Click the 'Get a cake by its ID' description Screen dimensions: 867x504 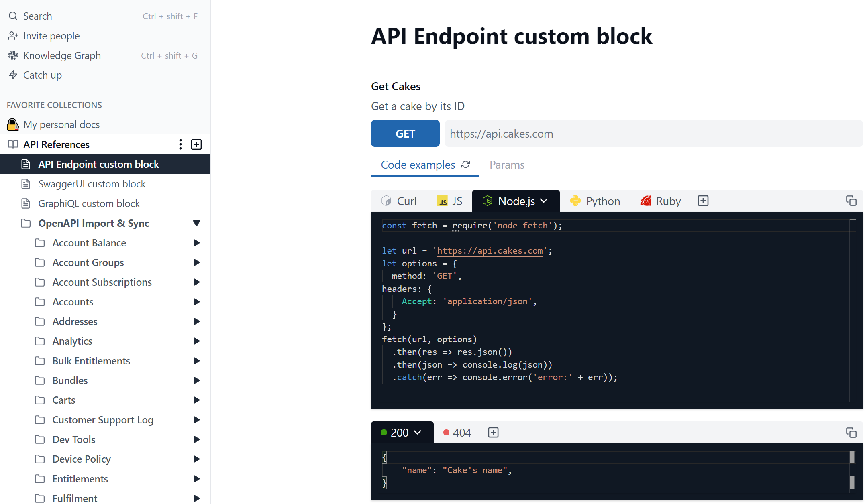click(x=418, y=106)
